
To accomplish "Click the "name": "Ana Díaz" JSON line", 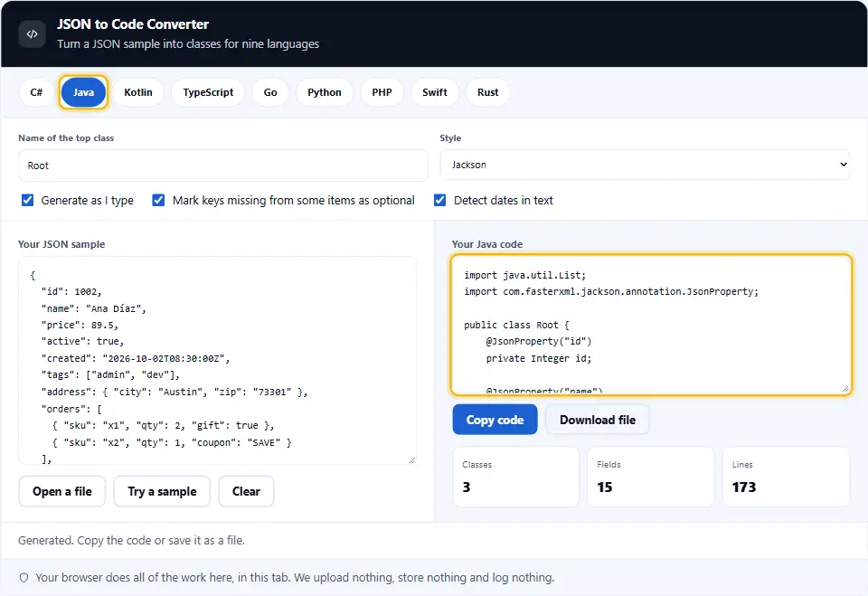I will pyautogui.click(x=93, y=308).
